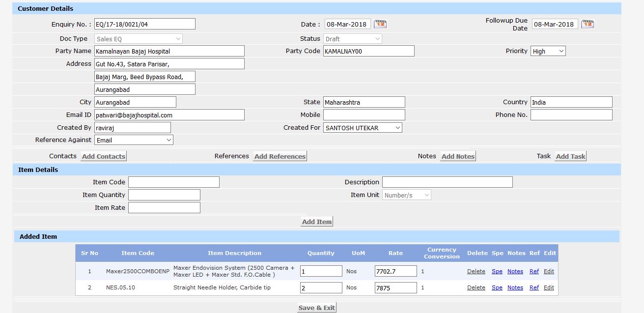Click the Quantity field for NES.05.10
This screenshot has width=644, height=313.
(x=321, y=288)
